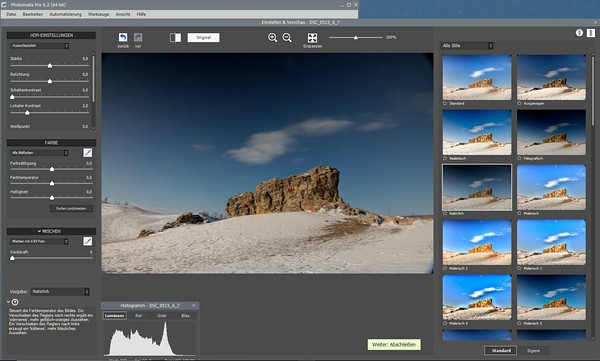
Task: Open the Datei menu
Action: (11, 14)
